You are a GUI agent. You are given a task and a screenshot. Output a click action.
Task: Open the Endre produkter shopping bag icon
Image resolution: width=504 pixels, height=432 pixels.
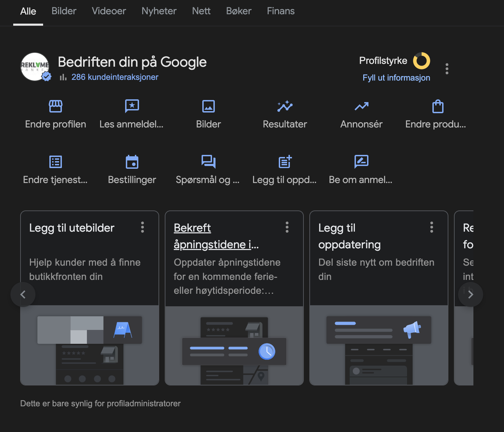coord(438,106)
